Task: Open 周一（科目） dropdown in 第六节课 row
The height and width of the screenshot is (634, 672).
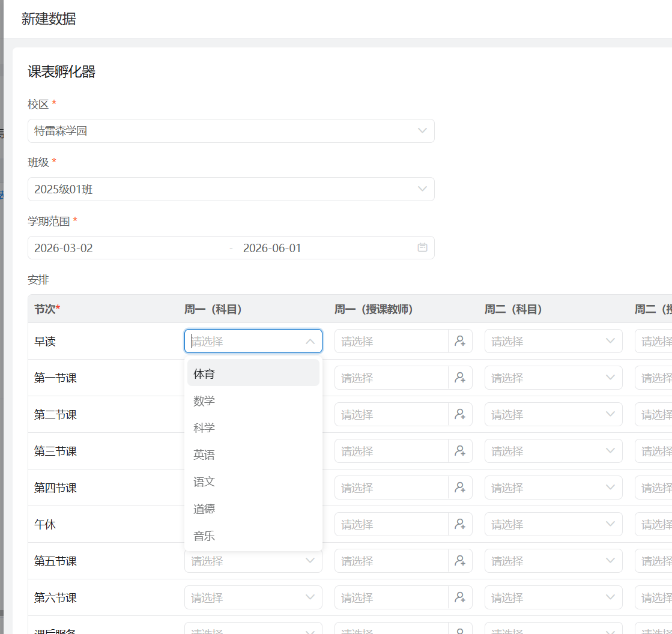Action: [x=253, y=597]
